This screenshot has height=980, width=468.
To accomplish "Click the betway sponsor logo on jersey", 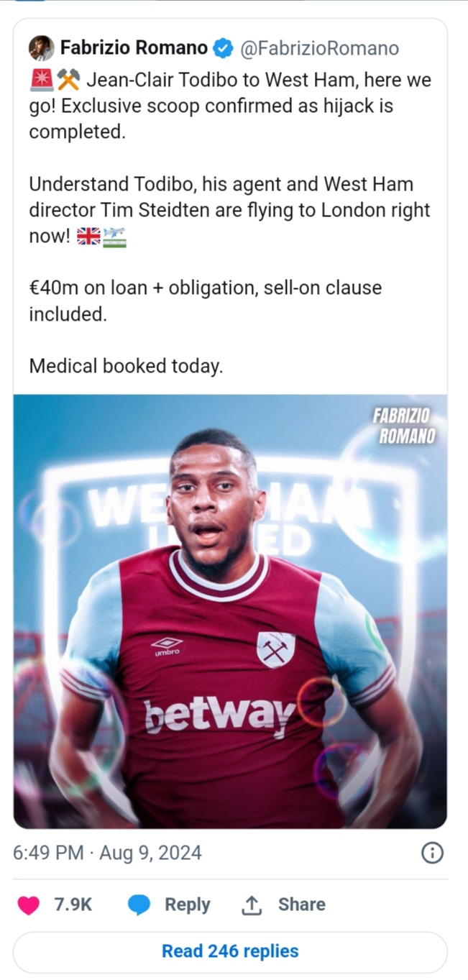I will click(219, 715).
